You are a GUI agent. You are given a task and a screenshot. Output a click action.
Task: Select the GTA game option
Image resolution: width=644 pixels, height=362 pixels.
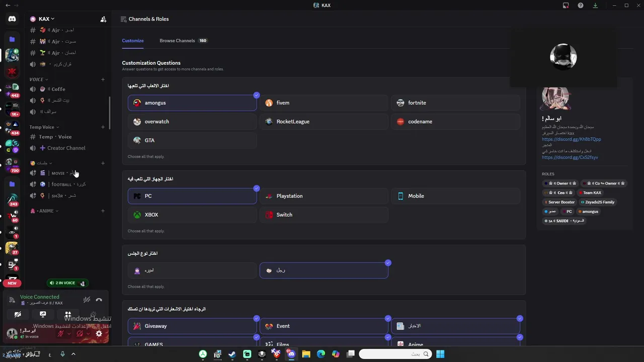click(x=192, y=140)
